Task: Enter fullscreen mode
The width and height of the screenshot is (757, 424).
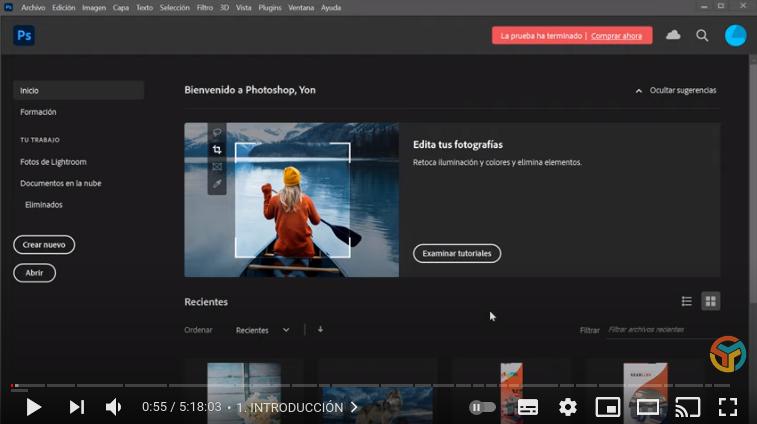Action: [x=728, y=407]
